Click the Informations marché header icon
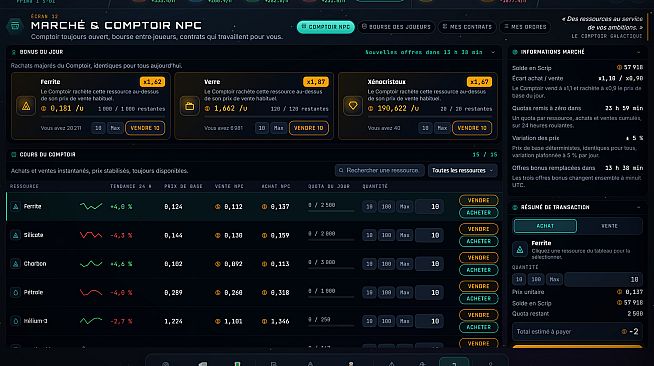Image resolution: width=654 pixels, height=366 pixels. [515, 52]
